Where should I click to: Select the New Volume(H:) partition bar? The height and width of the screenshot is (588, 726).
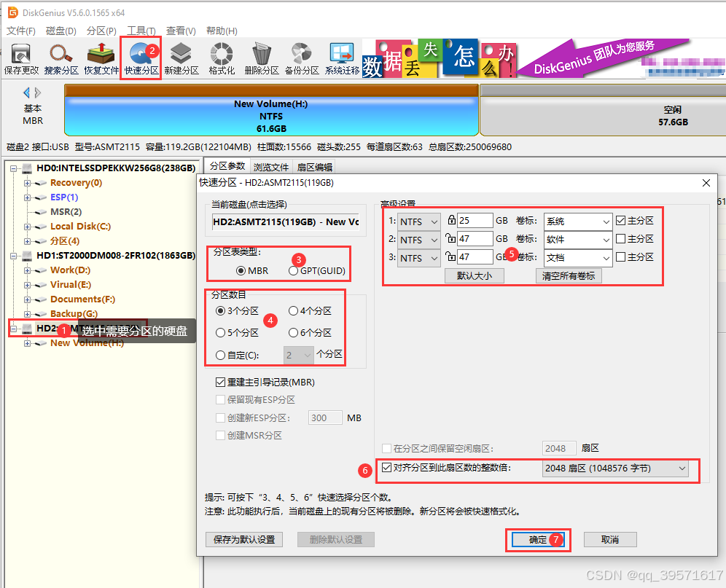click(271, 110)
